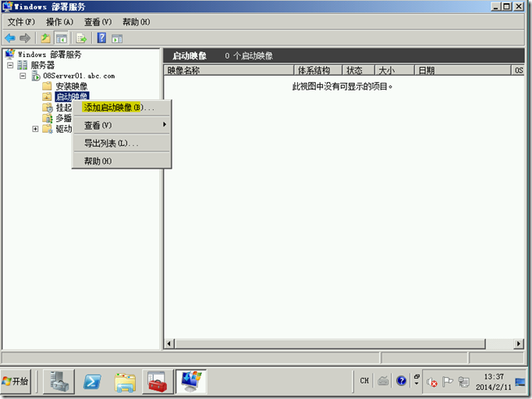
Task: Click the Export List toolbar icon
Action: click(x=81, y=38)
